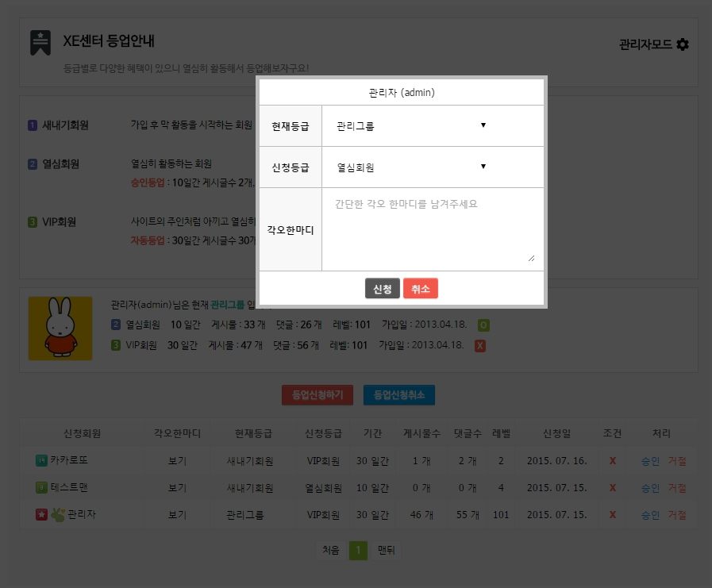Click the red 취소 button in dialog
The width and height of the screenshot is (712, 588).
pyautogui.click(x=421, y=288)
